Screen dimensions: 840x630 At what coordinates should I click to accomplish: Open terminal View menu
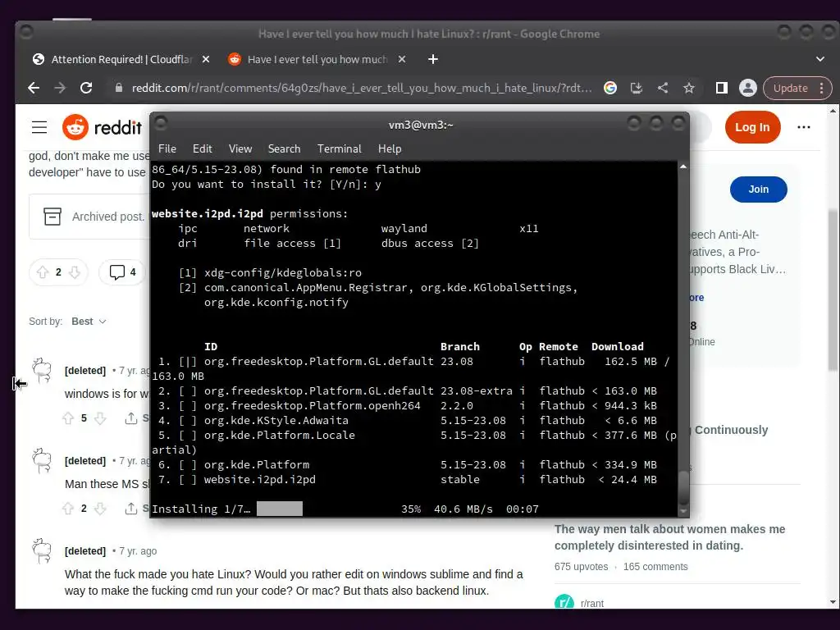point(240,148)
